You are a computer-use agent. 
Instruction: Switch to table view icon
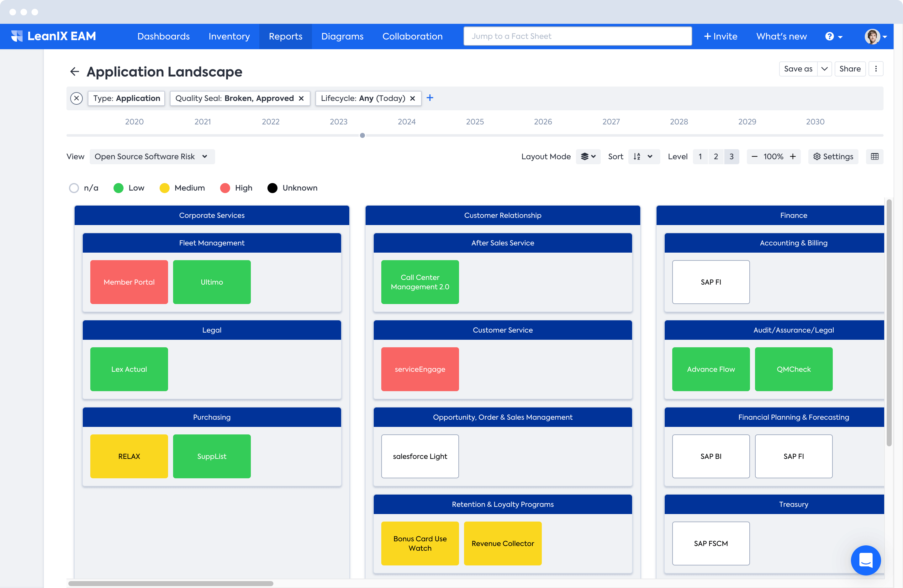(874, 156)
